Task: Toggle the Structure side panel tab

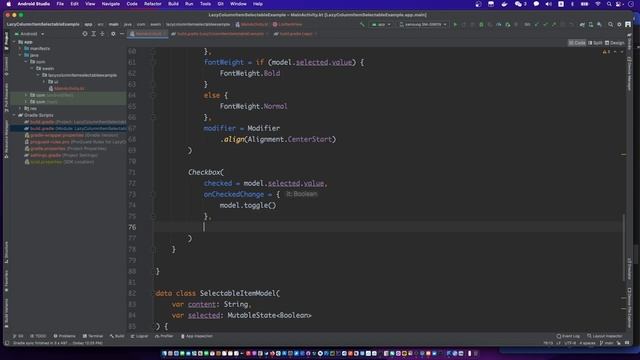Action: pos(6,252)
